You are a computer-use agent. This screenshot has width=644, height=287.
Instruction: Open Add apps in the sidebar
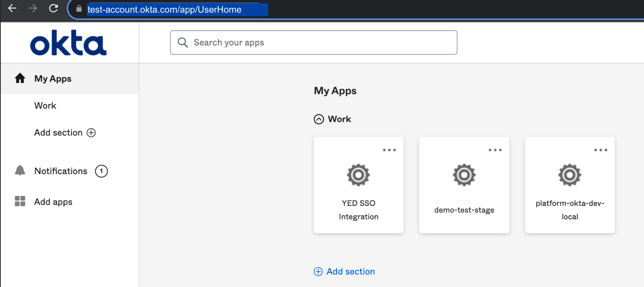(x=53, y=202)
